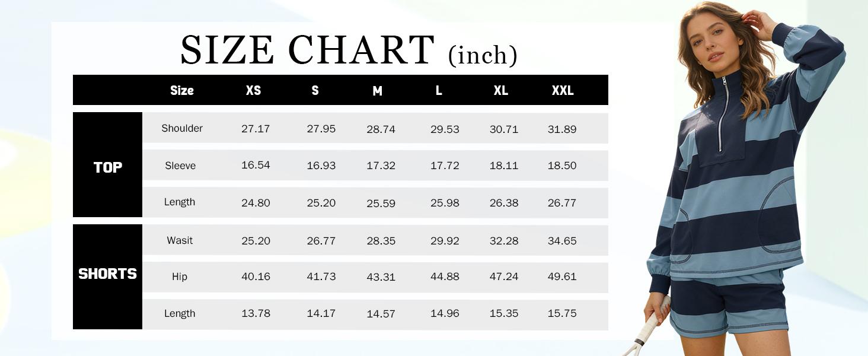Click the sleeve value 17.32
The width and height of the screenshot is (868, 356).
tap(381, 166)
